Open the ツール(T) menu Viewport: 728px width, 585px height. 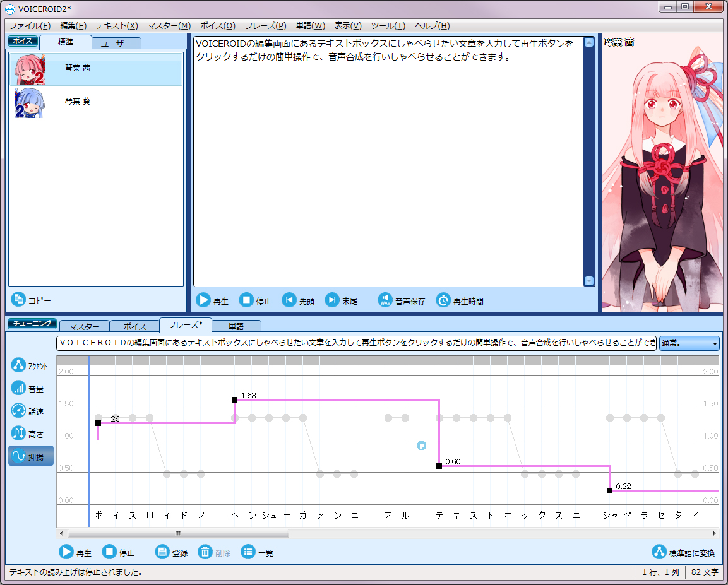point(388,26)
